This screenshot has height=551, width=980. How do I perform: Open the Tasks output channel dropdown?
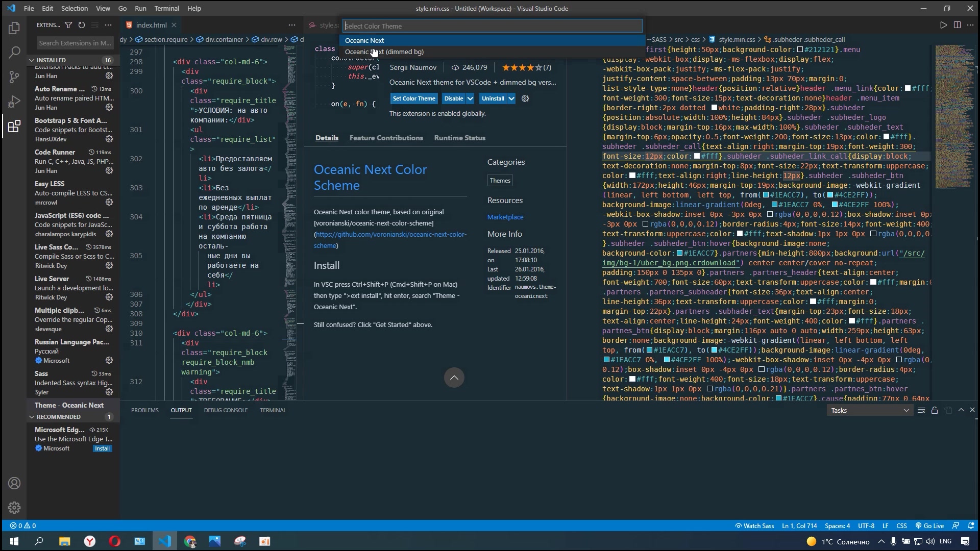(870, 410)
